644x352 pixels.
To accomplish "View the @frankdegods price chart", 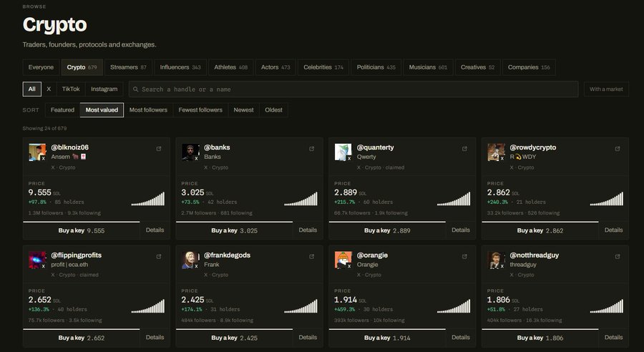I will 301,306.
